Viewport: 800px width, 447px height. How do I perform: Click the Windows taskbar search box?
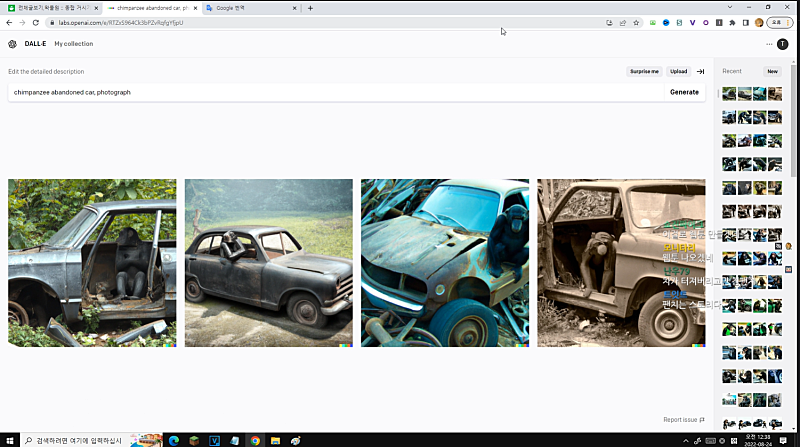click(x=92, y=440)
